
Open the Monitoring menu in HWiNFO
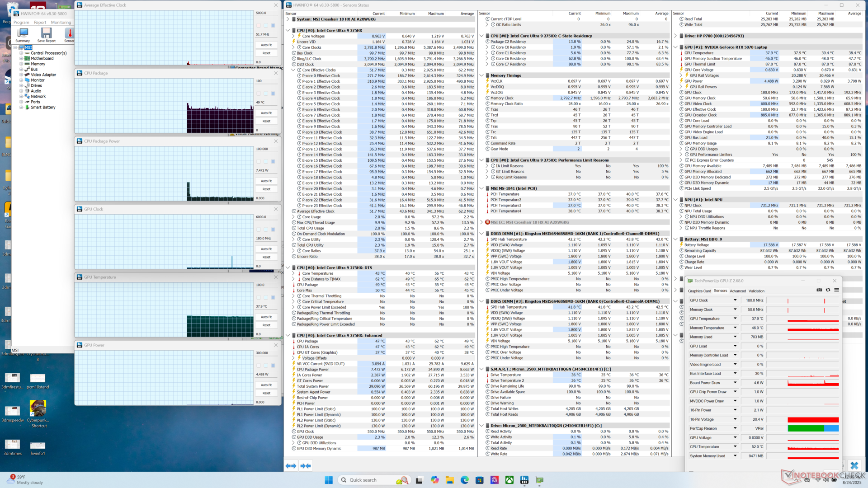(61, 22)
